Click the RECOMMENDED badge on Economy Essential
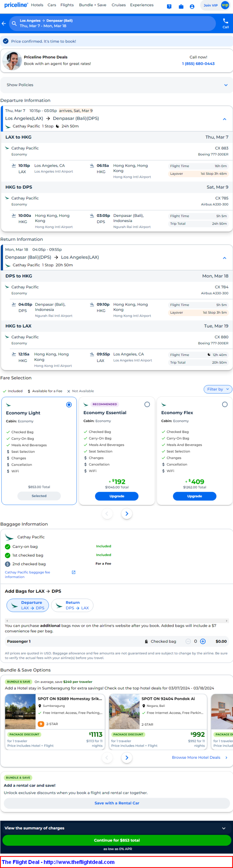The image size is (233, 868). click(x=105, y=404)
